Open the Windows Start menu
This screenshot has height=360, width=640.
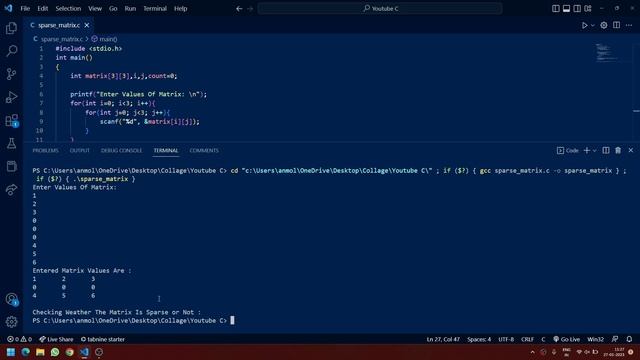(x=11, y=352)
